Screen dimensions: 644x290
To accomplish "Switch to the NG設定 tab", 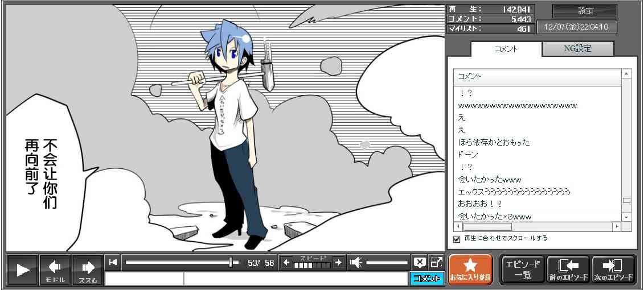I will 577,49.
